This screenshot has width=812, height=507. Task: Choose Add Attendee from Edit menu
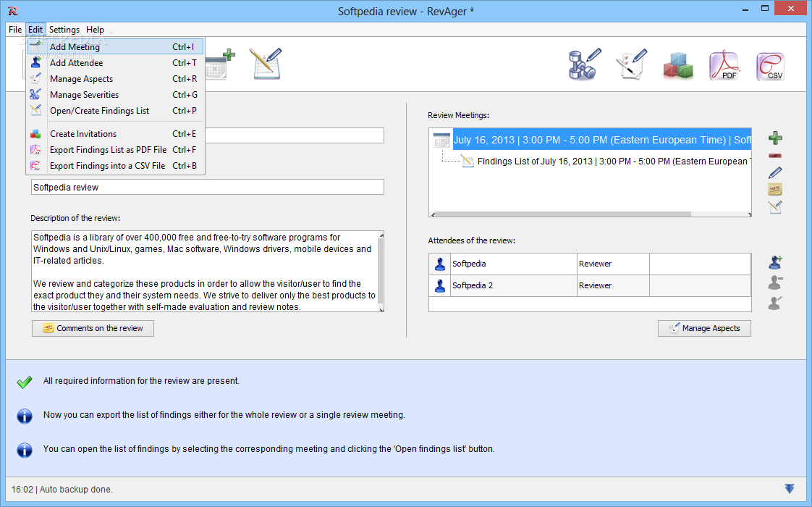[x=115, y=63]
